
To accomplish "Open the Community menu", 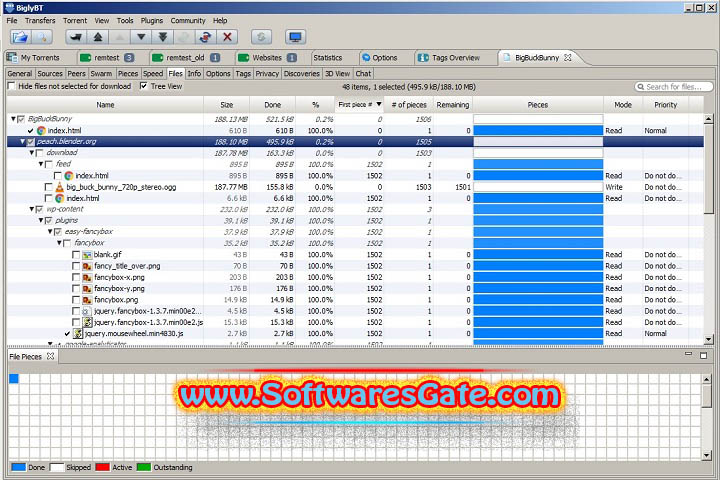I will click(x=188, y=21).
